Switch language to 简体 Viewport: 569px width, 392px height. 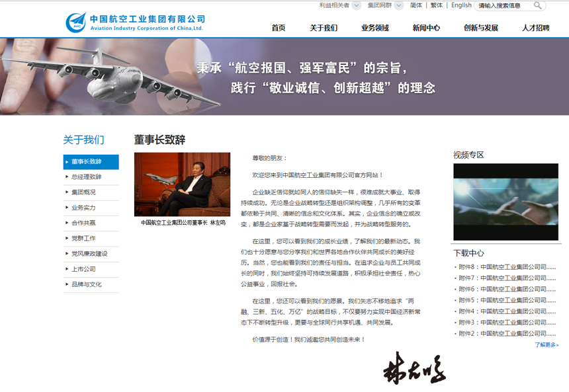416,5
